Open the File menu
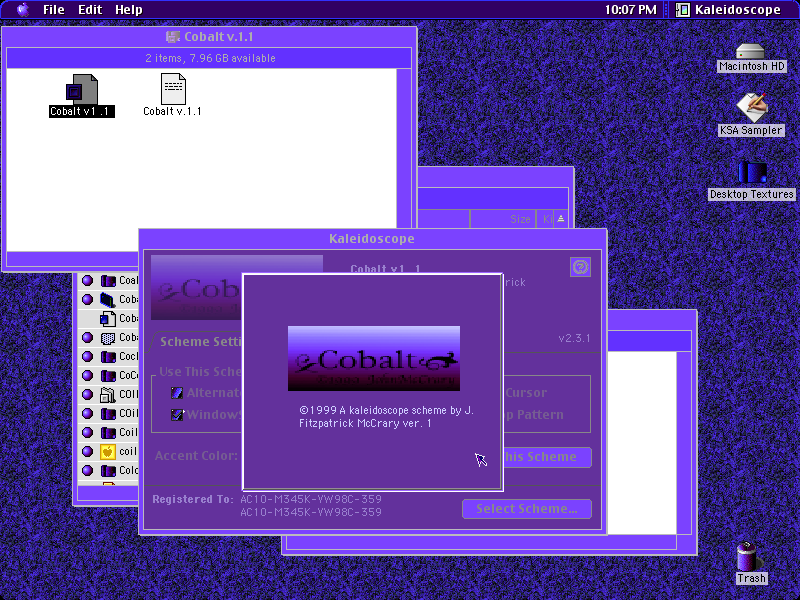Viewport: 800px width, 600px height. click(x=54, y=10)
